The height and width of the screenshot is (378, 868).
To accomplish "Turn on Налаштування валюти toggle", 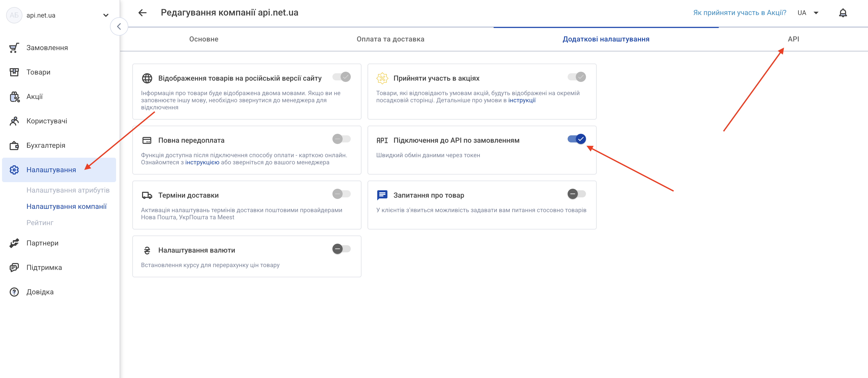I will 341,249.
